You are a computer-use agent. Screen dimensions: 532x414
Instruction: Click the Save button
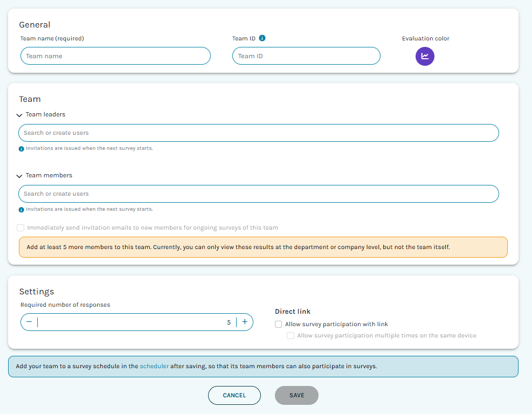[x=296, y=395]
